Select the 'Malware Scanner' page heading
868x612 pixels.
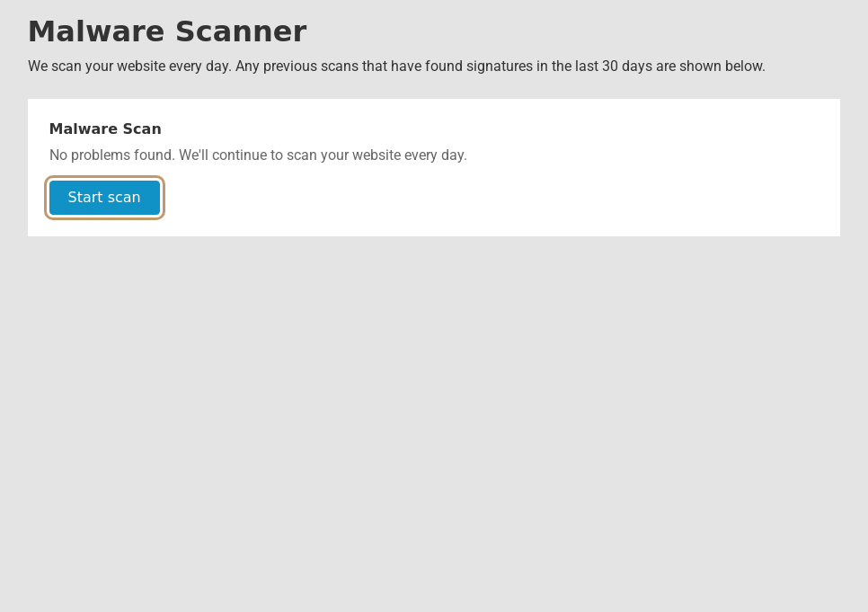pos(167,31)
